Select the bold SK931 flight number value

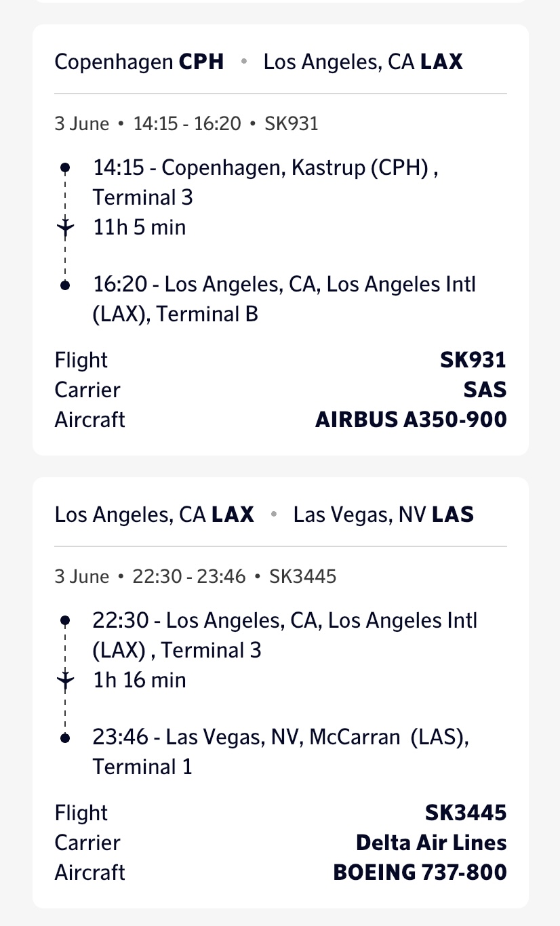[473, 360]
